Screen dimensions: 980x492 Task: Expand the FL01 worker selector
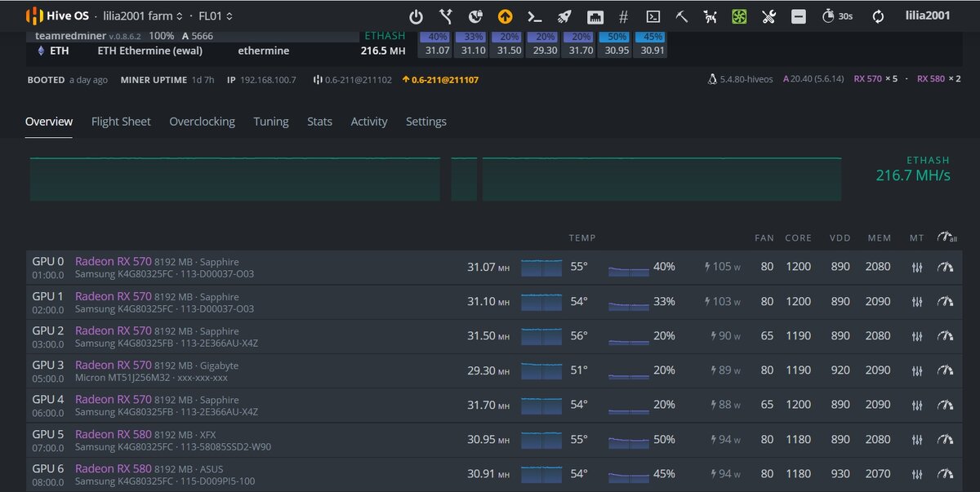(216, 16)
